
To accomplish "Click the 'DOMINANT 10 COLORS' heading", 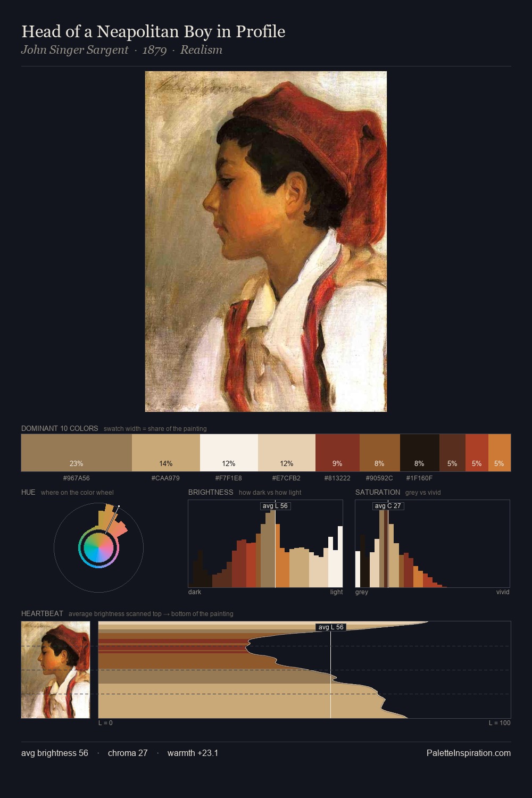I will [x=60, y=428].
